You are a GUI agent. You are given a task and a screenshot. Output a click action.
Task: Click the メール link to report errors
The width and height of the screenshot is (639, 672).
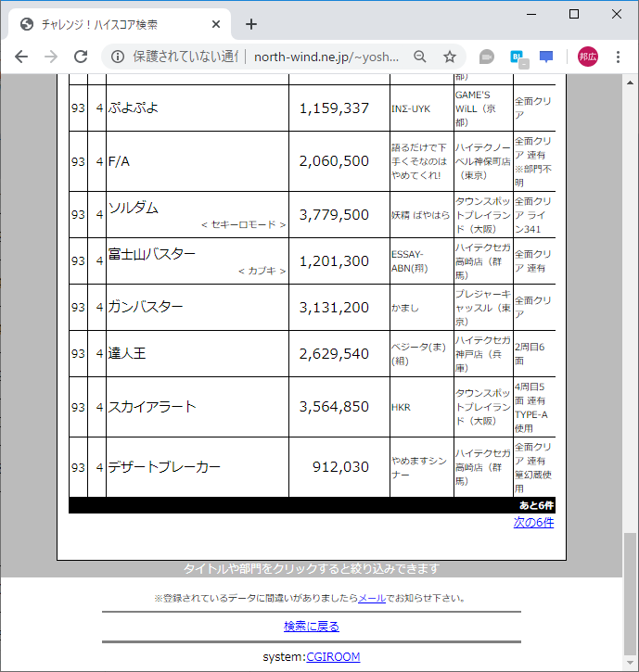coord(372,598)
